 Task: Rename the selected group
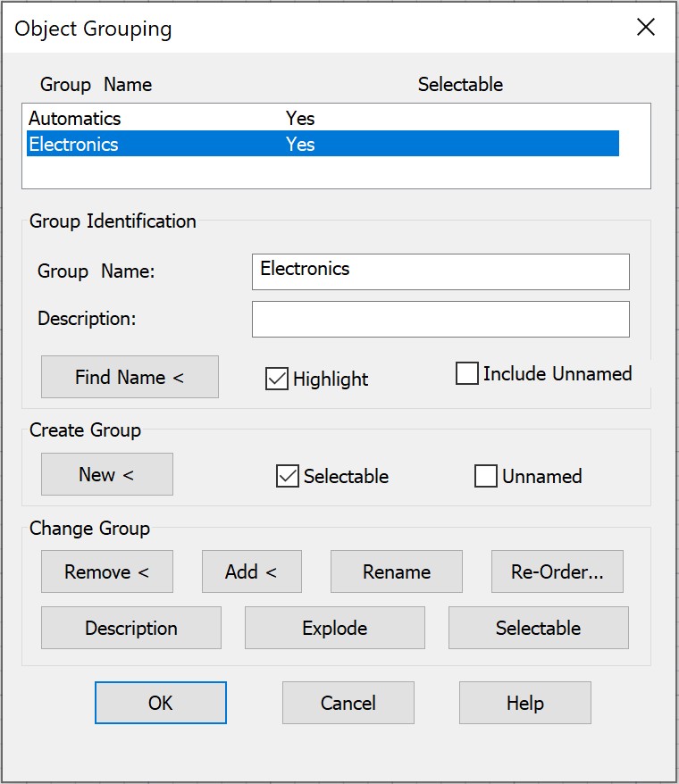pos(396,571)
